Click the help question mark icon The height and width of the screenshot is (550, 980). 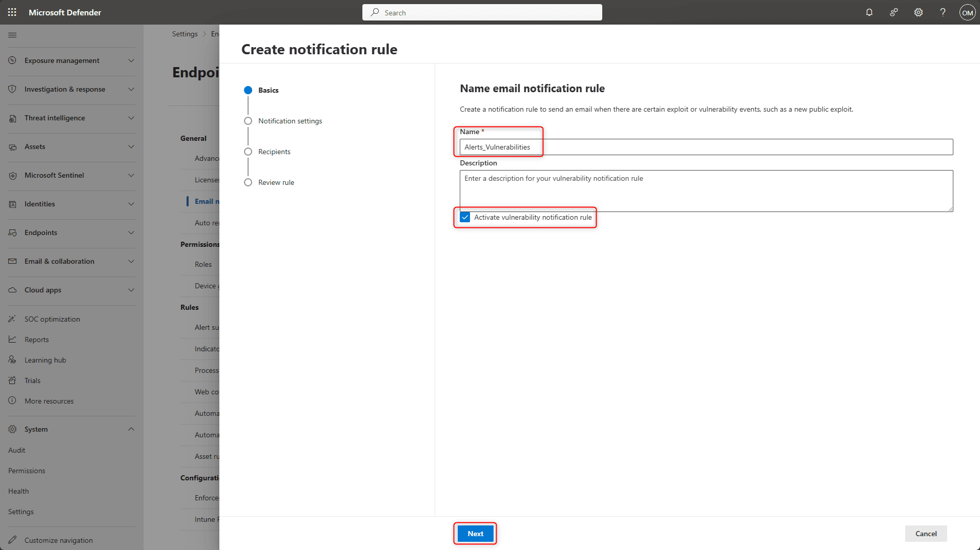tap(943, 12)
